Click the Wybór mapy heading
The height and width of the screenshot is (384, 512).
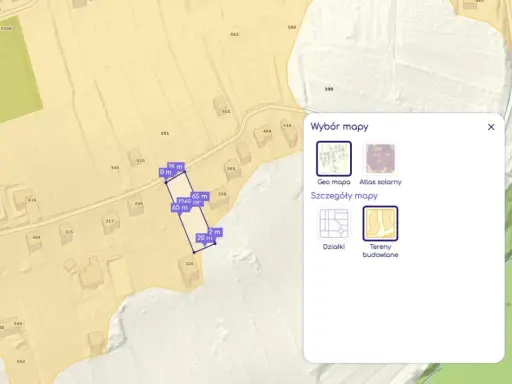339,127
